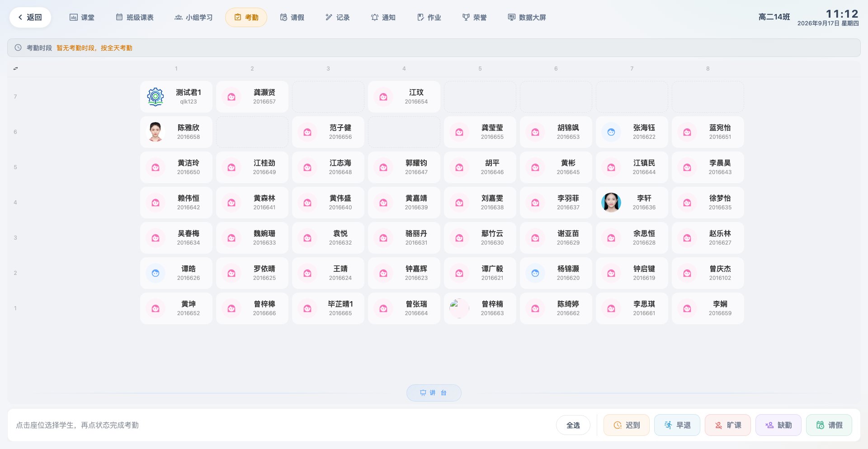868x449 pixels.
Task: Open the 通知 notifications tab
Action: (383, 18)
